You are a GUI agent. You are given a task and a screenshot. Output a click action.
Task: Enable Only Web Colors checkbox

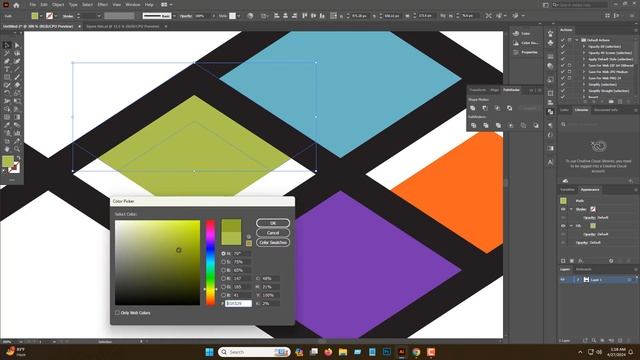[118, 313]
